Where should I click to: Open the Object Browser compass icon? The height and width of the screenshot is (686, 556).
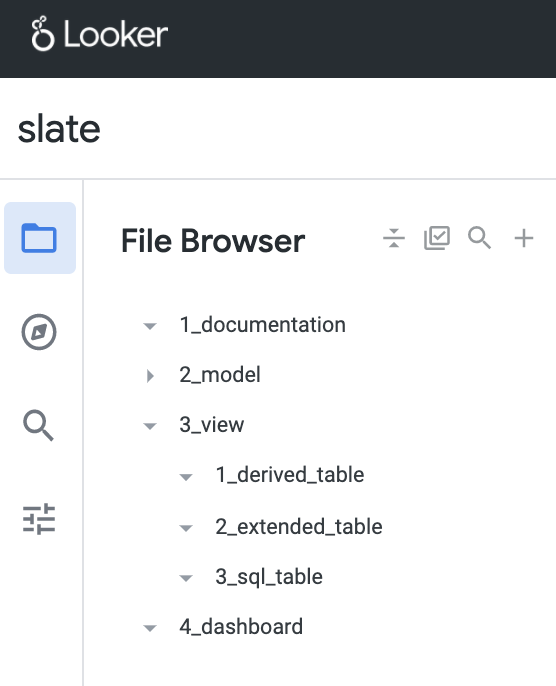(39, 332)
